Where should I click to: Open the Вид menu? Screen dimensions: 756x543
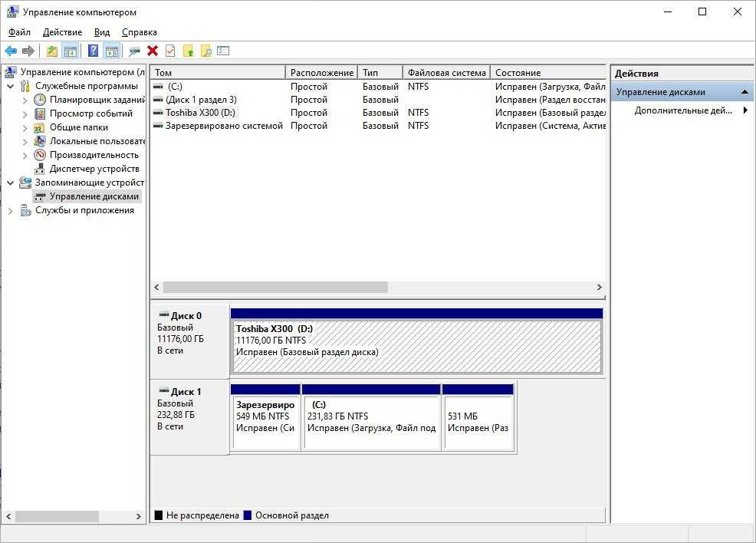tap(102, 32)
